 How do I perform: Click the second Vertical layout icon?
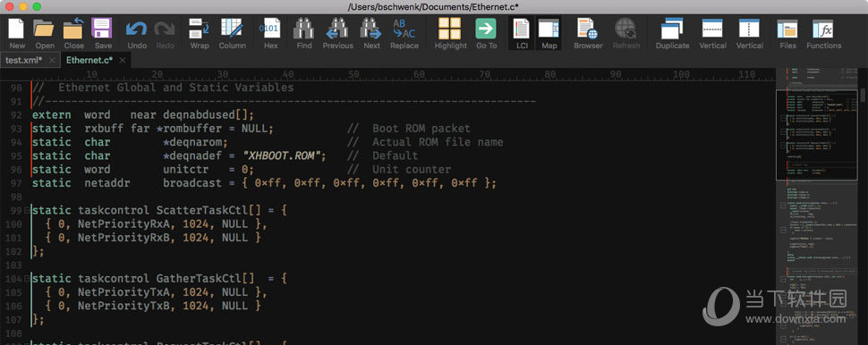(750, 33)
